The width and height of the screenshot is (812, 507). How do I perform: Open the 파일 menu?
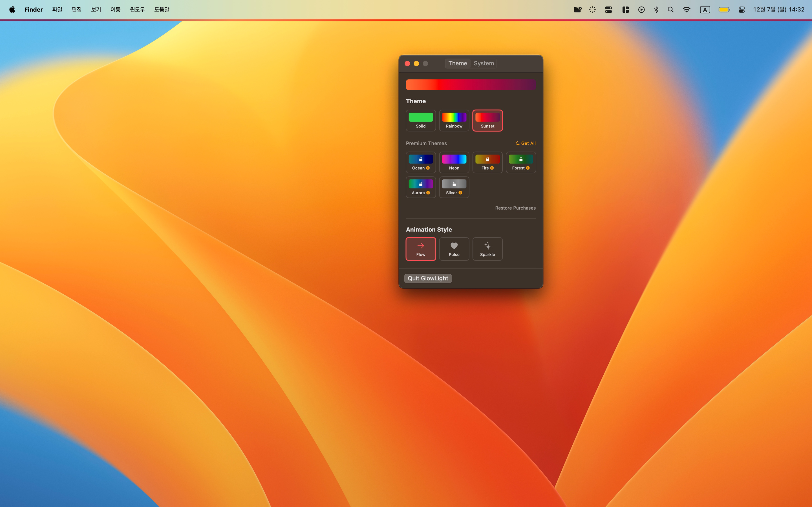tap(57, 10)
